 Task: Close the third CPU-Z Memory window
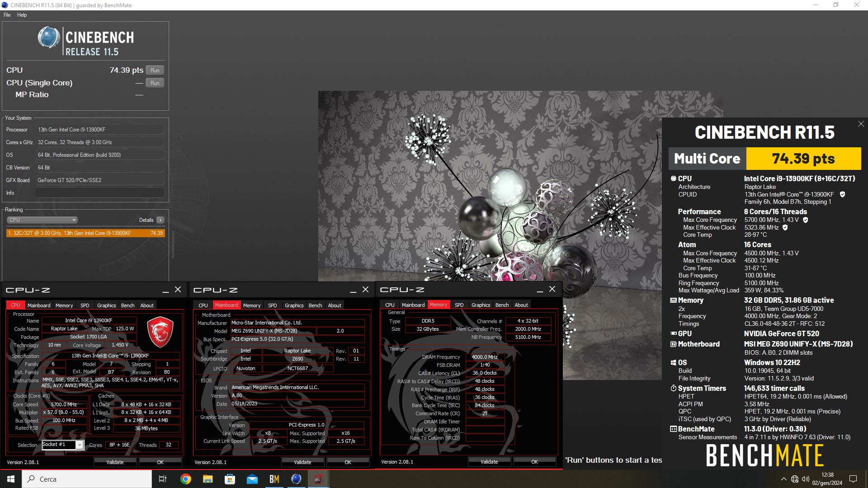[x=552, y=289]
